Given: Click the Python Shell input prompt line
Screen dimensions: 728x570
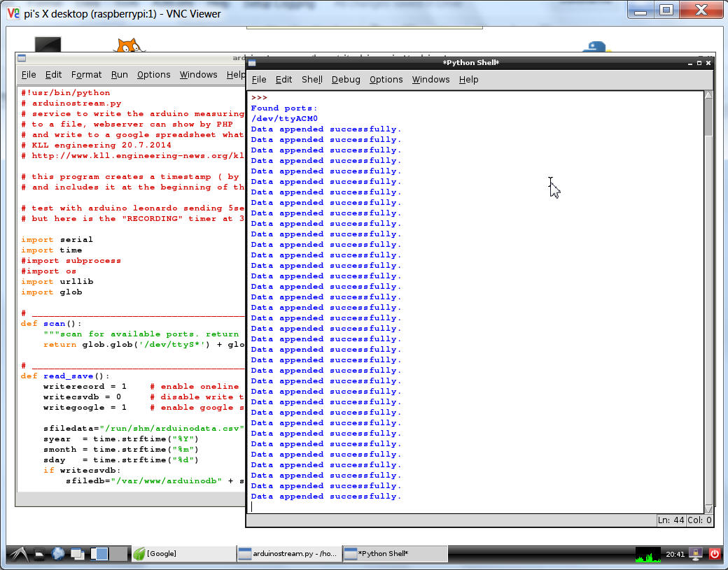Looking at the screenshot, I should pyautogui.click(x=420, y=506).
